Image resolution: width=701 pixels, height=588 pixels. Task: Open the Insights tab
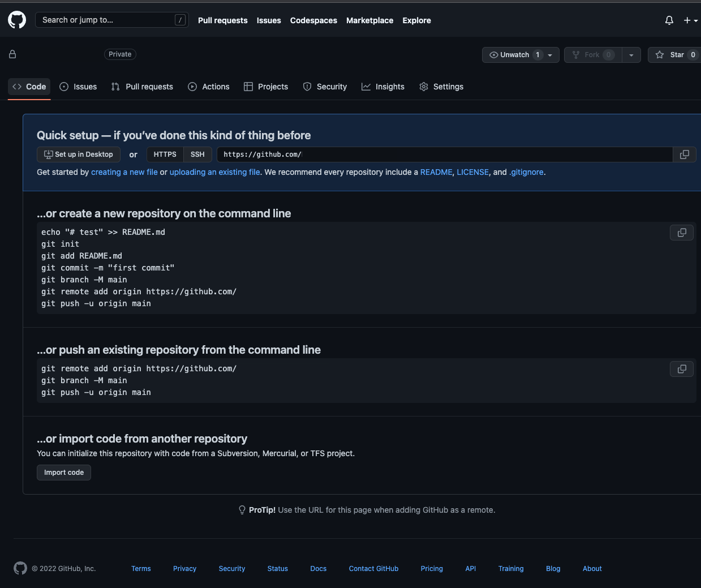click(x=383, y=87)
